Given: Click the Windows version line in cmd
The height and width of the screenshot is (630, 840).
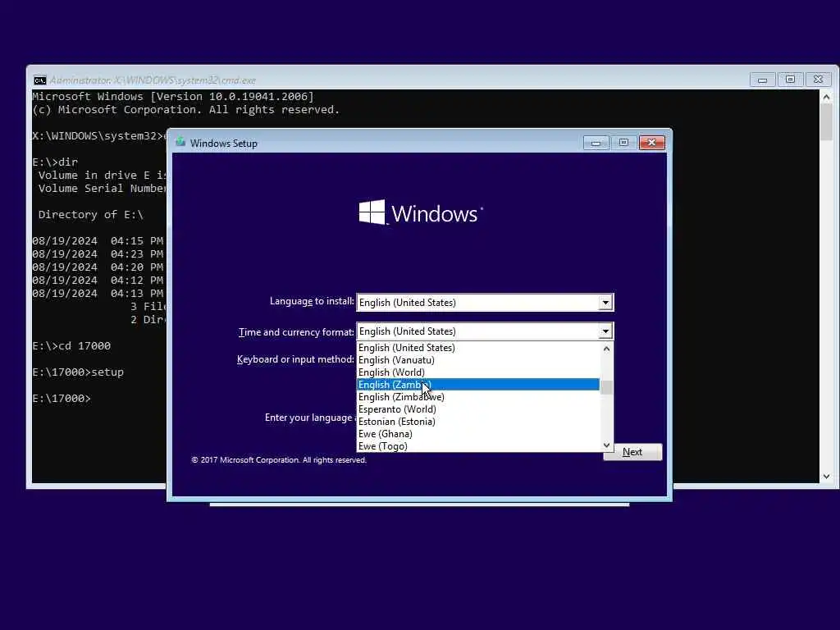Looking at the screenshot, I should (x=173, y=97).
